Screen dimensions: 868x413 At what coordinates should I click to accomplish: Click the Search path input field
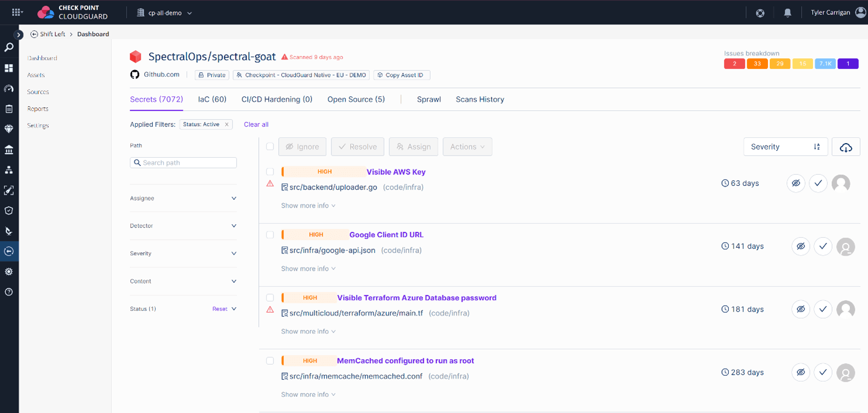tap(183, 163)
